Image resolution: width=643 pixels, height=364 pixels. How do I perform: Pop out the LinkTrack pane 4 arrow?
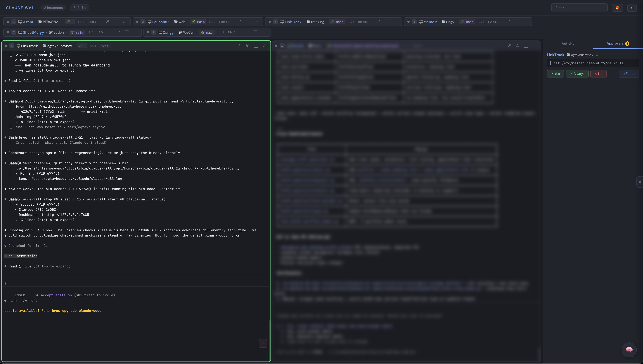(x=239, y=46)
